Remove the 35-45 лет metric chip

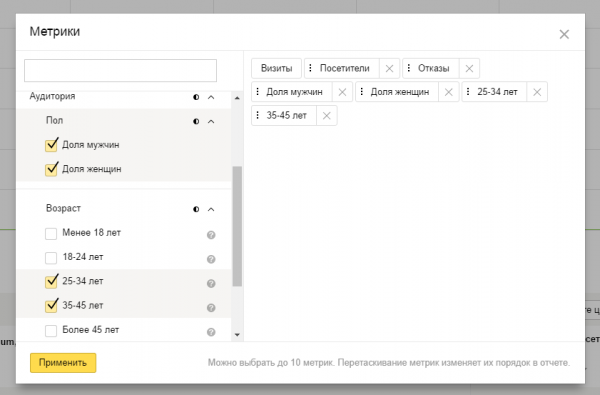click(326, 116)
